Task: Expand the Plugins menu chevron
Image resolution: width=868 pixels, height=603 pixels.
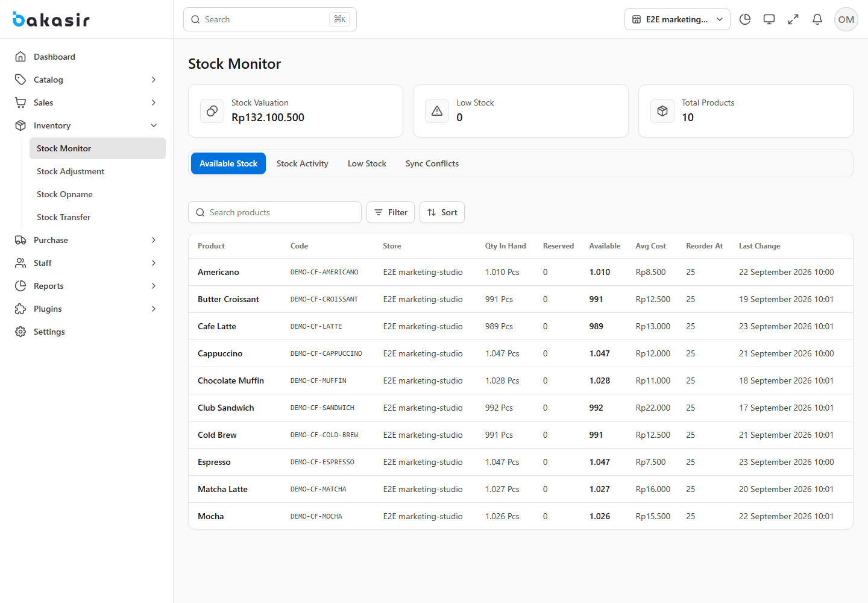Action: (154, 309)
